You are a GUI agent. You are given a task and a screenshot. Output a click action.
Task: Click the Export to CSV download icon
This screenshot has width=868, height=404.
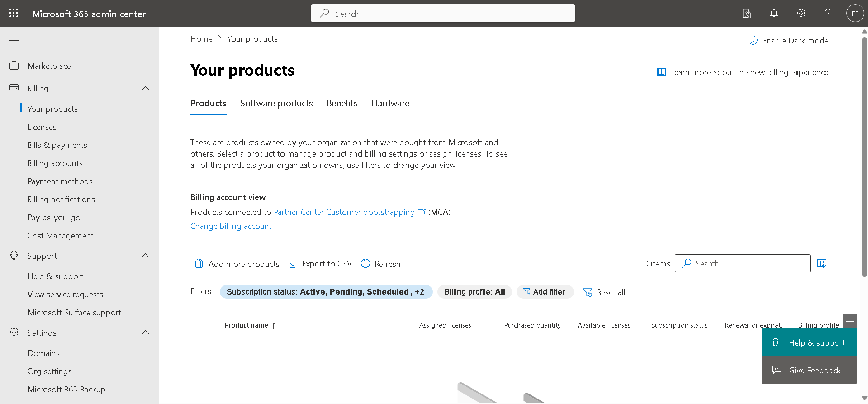click(292, 263)
